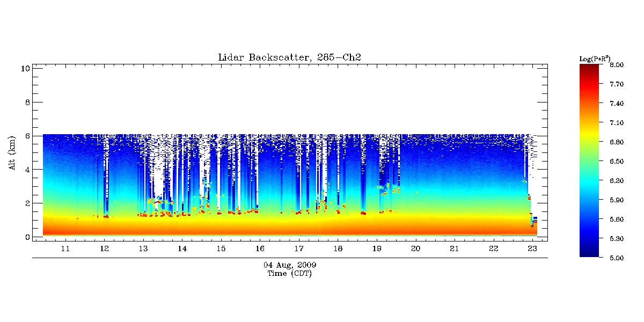Select hour 19 on the time axis
Viewport: 644px width, 322px height.
point(377,249)
